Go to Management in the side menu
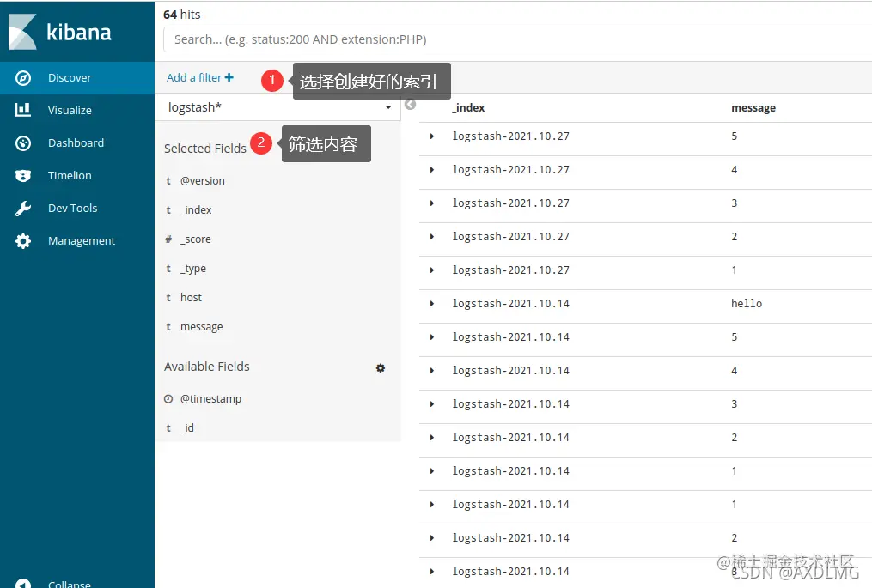 77,240
